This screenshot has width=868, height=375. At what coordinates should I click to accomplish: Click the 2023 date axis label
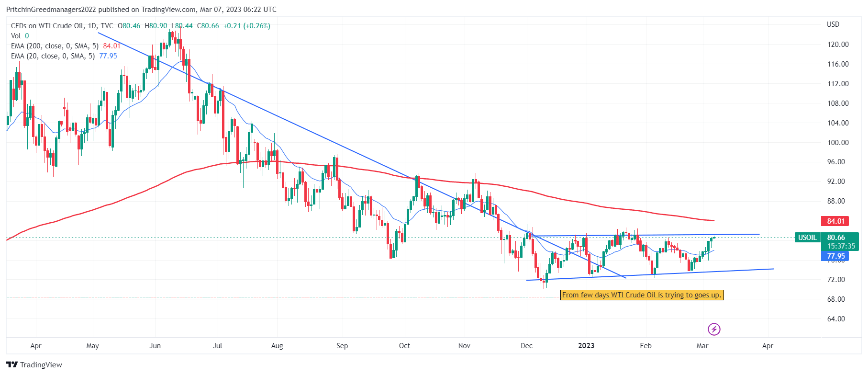[x=586, y=346]
